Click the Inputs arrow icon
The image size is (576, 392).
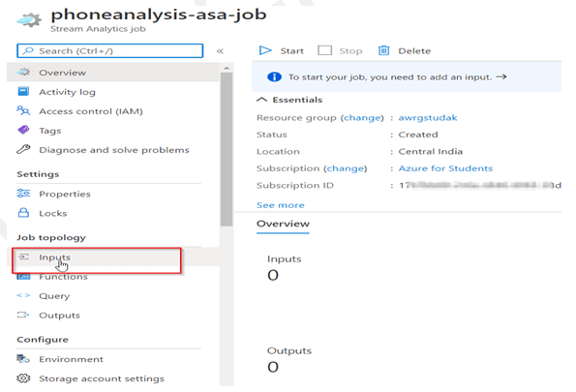24,256
